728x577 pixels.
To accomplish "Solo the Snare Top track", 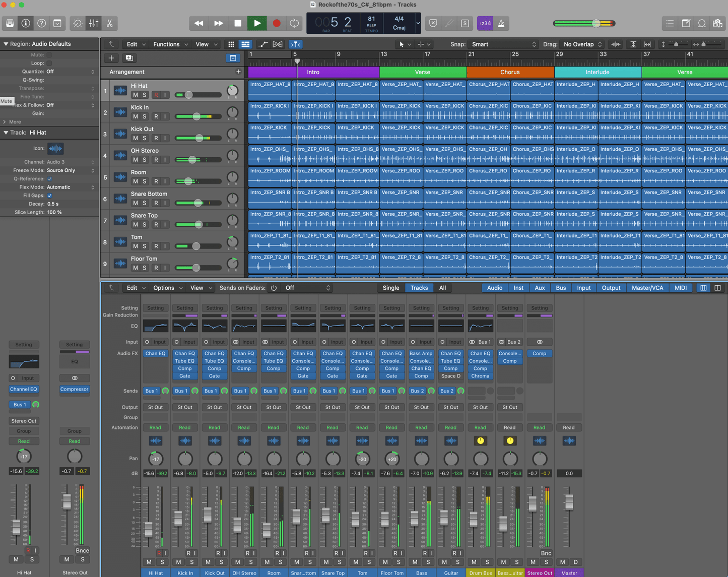I will click(x=145, y=224).
